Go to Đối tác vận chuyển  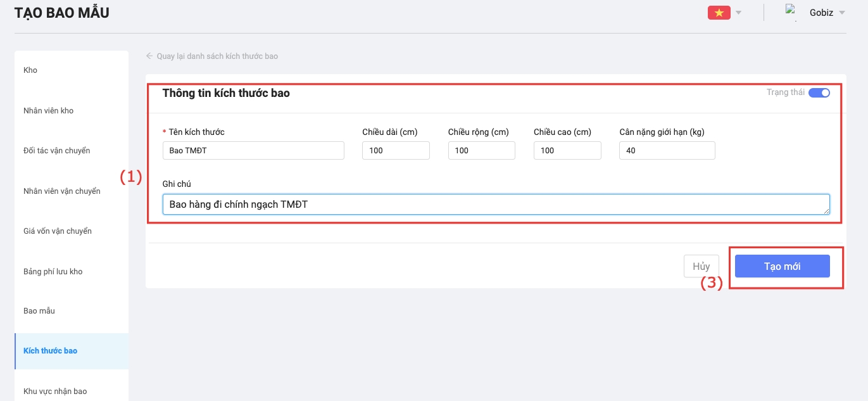(x=56, y=151)
